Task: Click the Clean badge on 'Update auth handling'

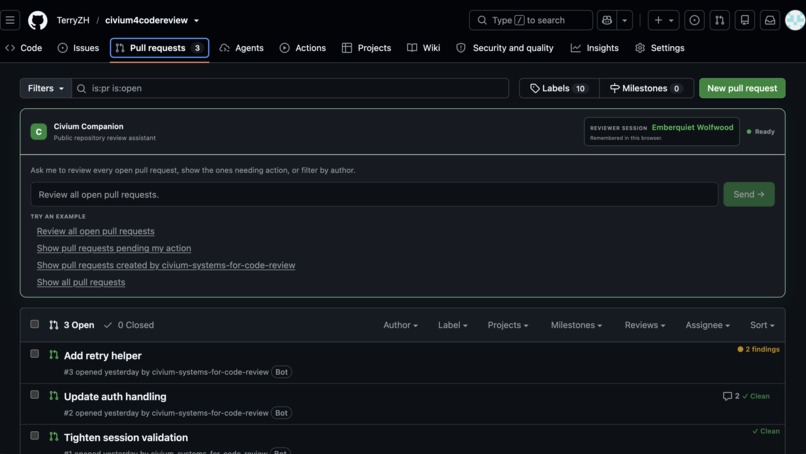Action: (756, 396)
